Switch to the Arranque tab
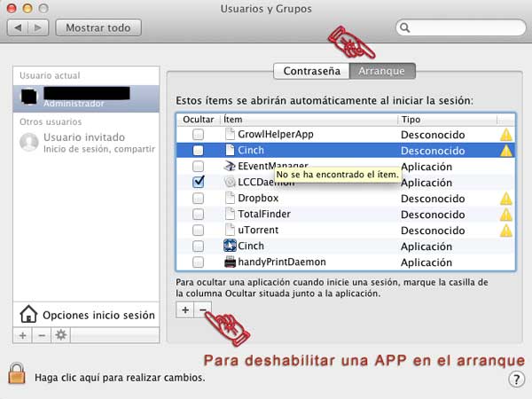532x399 pixels. point(382,71)
